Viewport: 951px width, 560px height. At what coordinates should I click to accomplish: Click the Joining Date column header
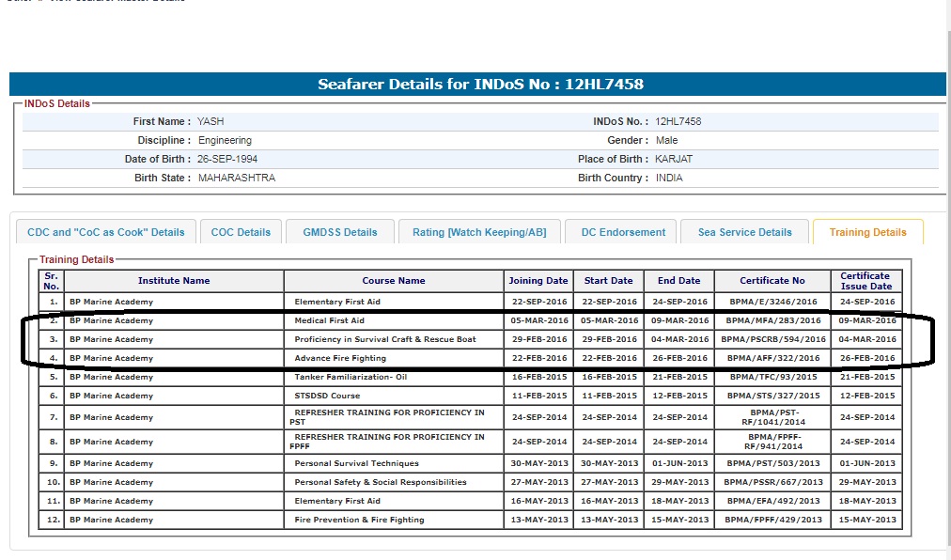coord(538,281)
